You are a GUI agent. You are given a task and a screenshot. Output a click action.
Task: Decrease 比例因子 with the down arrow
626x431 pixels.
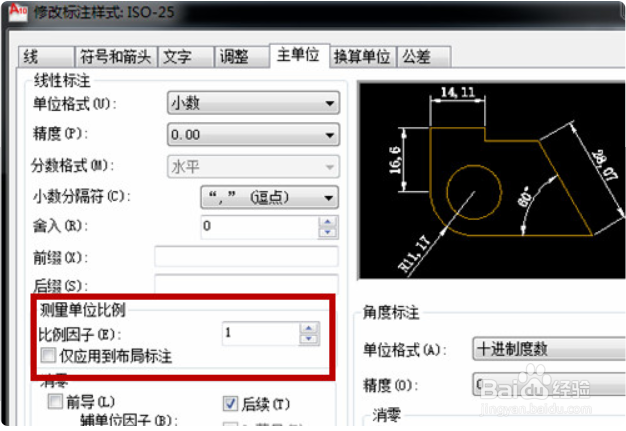pos(309,339)
